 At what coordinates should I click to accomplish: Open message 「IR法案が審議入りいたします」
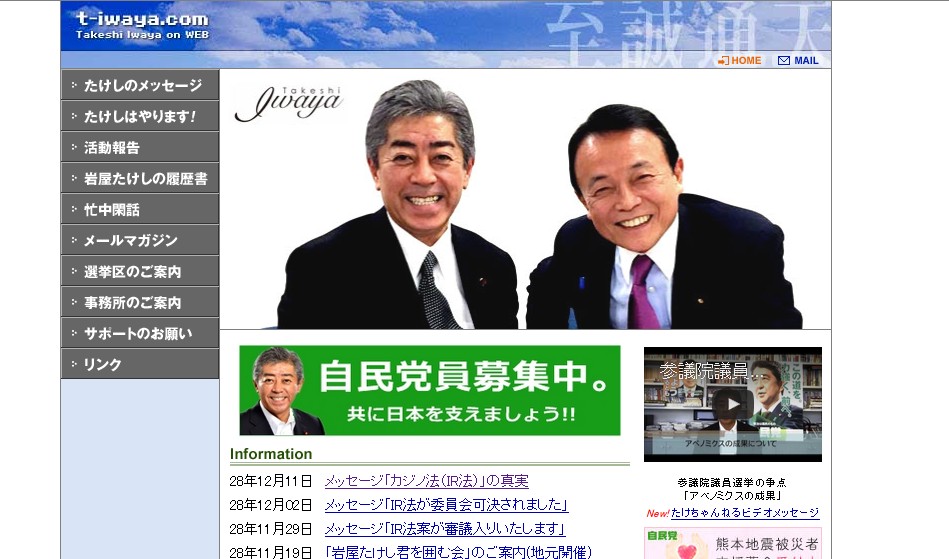[445, 529]
